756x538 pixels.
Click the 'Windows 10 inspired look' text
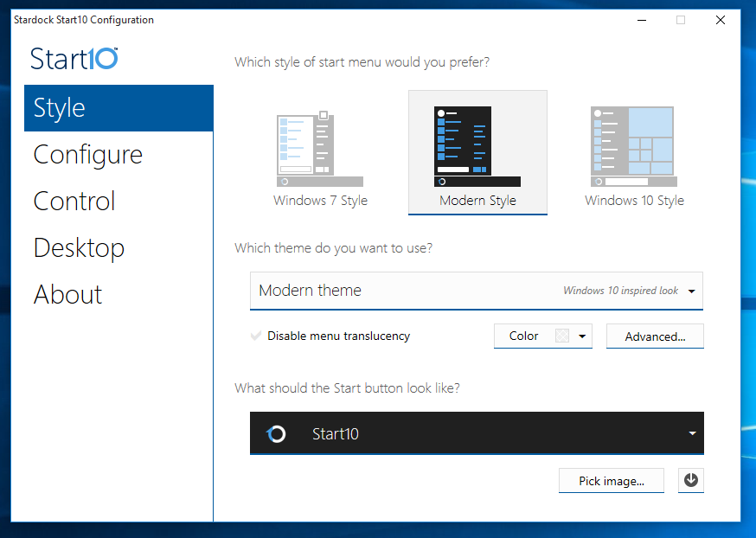pyautogui.click(x=620, y=291)
